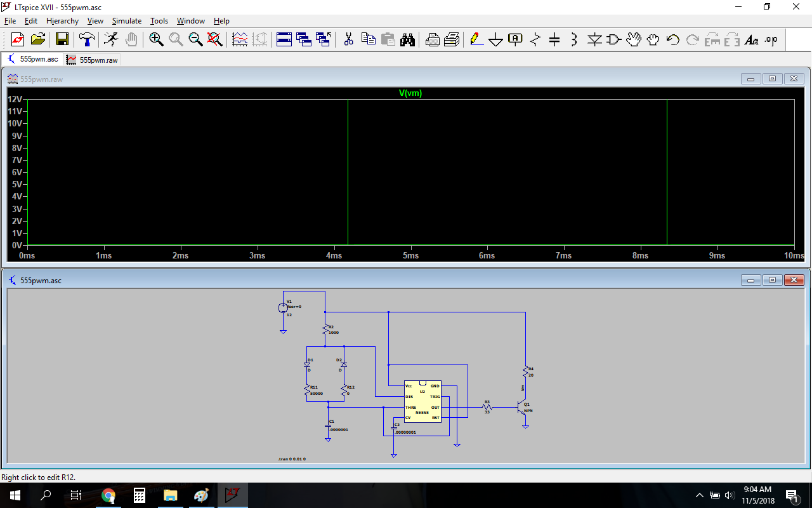This screenshot has height=508, width=812.
Task: Click the scissors Cut icon
Action: pos(348,39)
